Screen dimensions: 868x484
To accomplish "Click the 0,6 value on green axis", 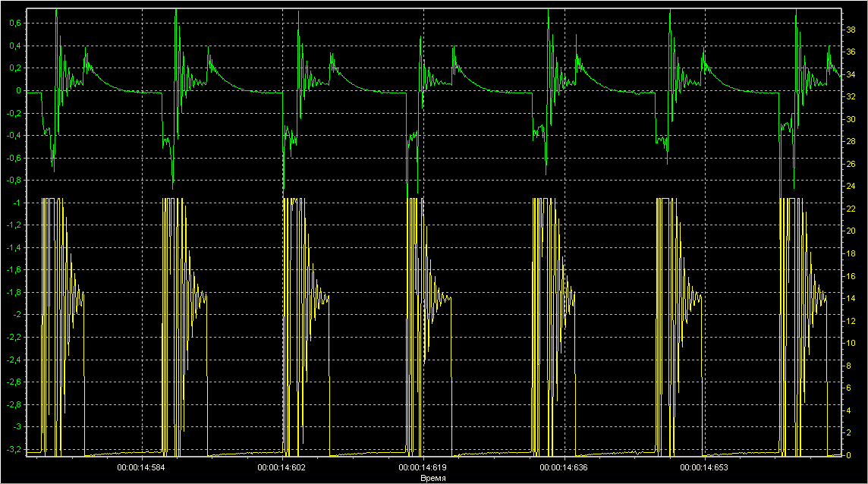I will click(x=15, y=24).
